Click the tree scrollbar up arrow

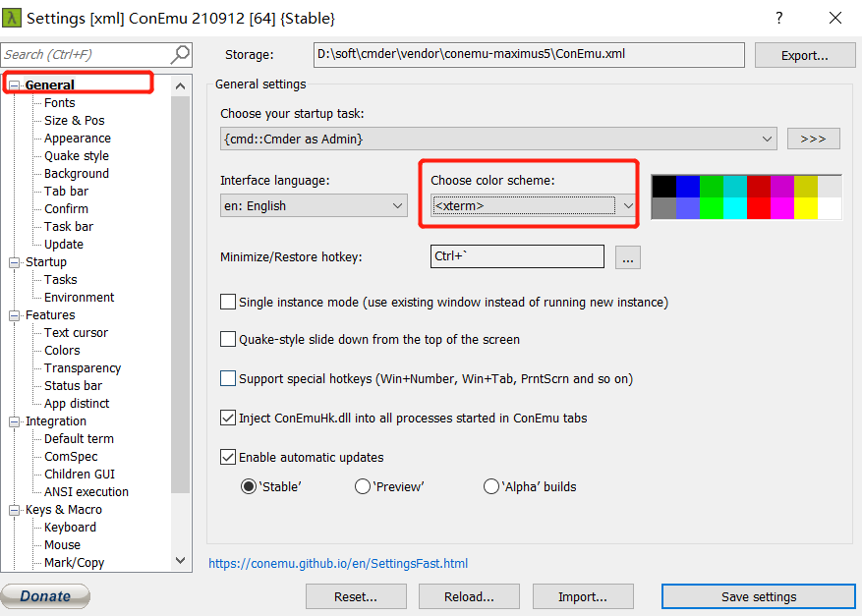pyautogui.click(x=180, y=85)
